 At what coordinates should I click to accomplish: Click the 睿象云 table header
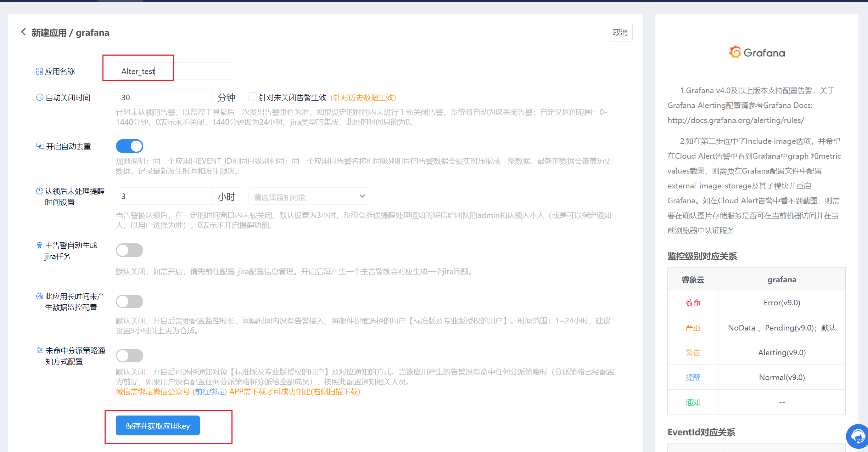(693, 279)
